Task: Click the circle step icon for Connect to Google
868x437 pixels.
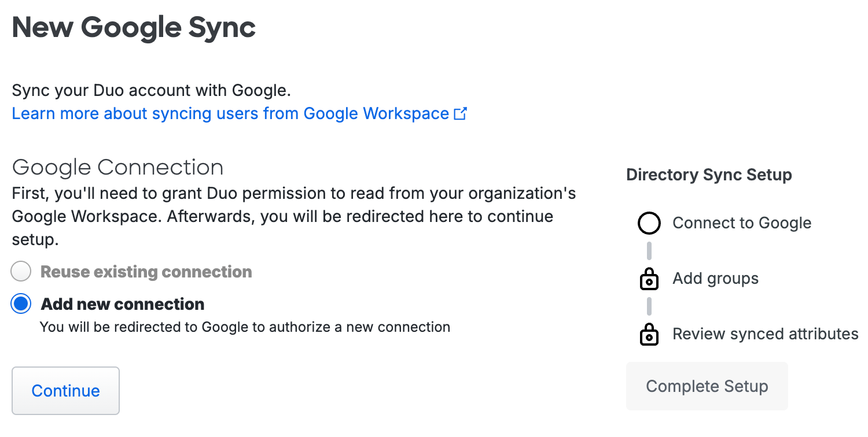Action: pyautogui.click(x=649, y=223)
